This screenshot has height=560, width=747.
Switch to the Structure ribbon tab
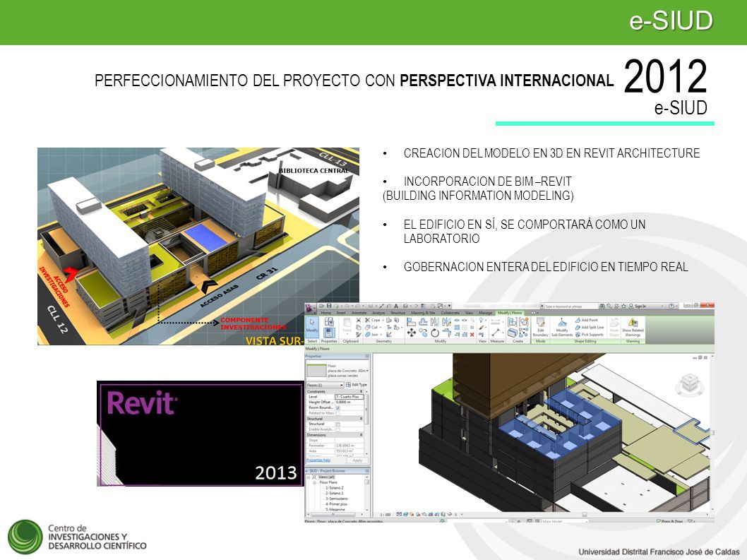point(398,313)
